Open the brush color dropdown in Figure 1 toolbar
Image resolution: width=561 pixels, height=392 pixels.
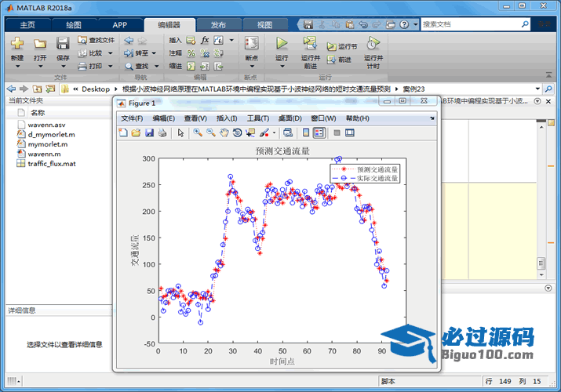tap(274, 133)
